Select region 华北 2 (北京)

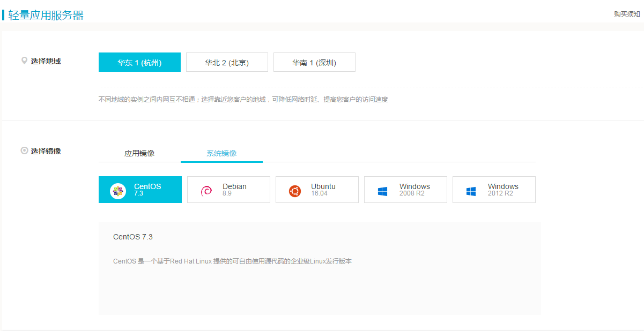click(227, 62)
